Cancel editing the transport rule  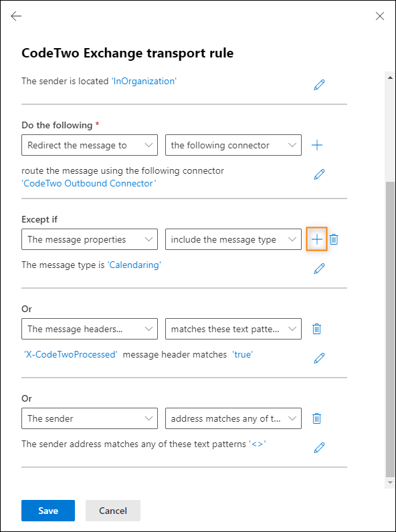click(x=113, y=511)
